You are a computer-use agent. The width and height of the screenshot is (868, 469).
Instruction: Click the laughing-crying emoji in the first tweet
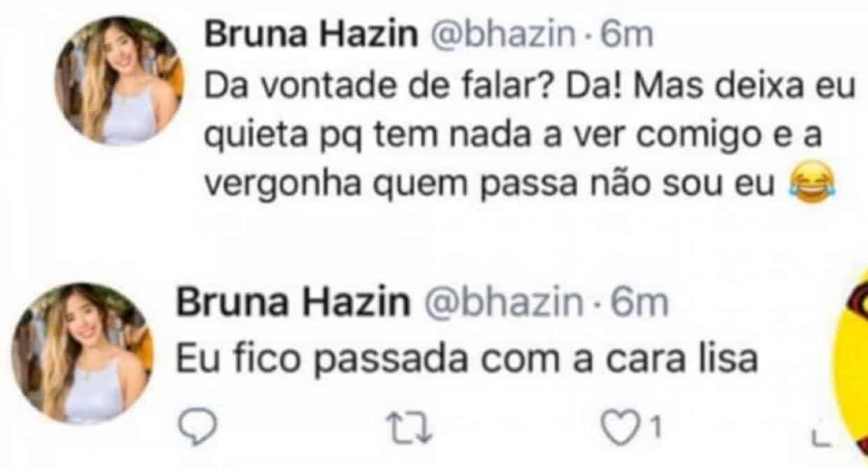[805, 184]
